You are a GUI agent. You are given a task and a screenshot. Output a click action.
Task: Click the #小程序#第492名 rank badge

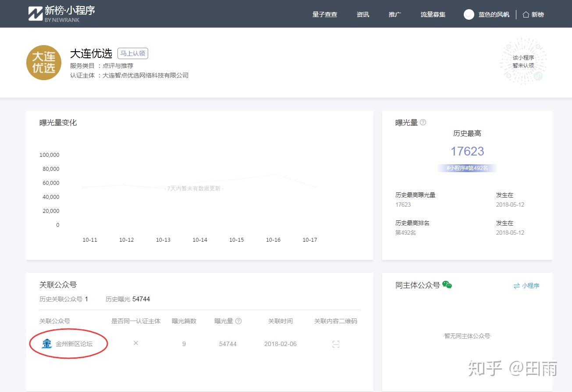(467, 168)
